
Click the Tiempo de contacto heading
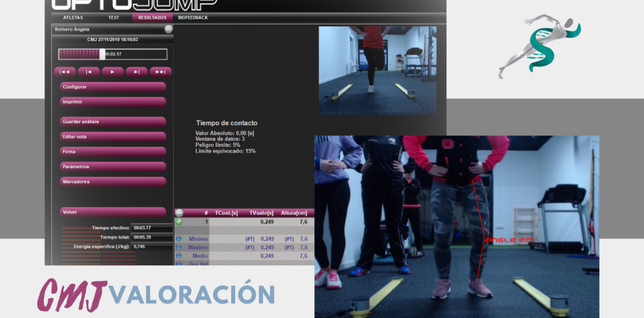[x=227, y=123]
